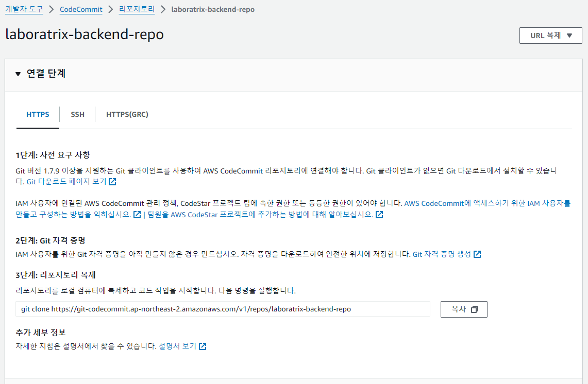Image resolution: width=588 pixels, height=384 pixels.
Task: Click the laboratrix-backend-repo page title
Action: coord(85,34)
